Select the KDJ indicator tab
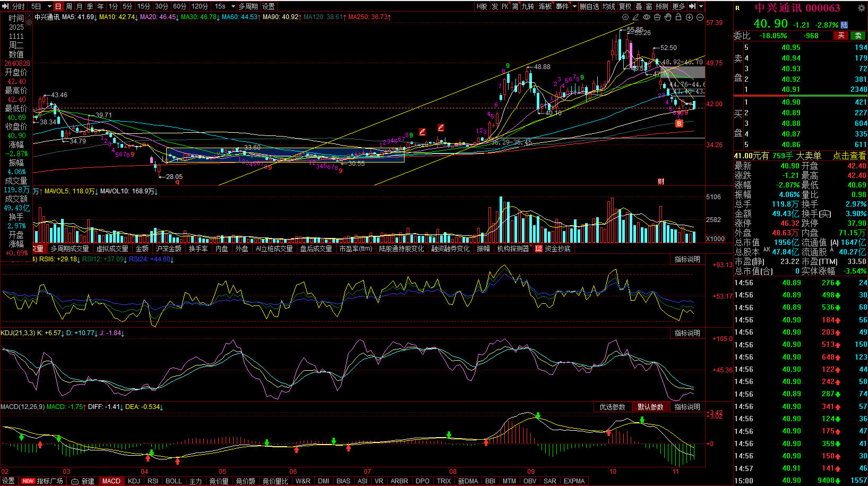 coord(134,481)
